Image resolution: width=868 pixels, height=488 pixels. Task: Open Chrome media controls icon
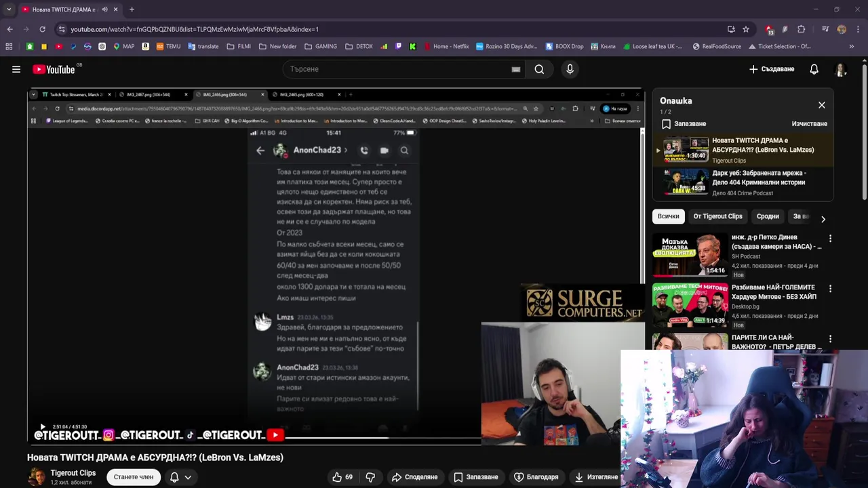point(825,29)
